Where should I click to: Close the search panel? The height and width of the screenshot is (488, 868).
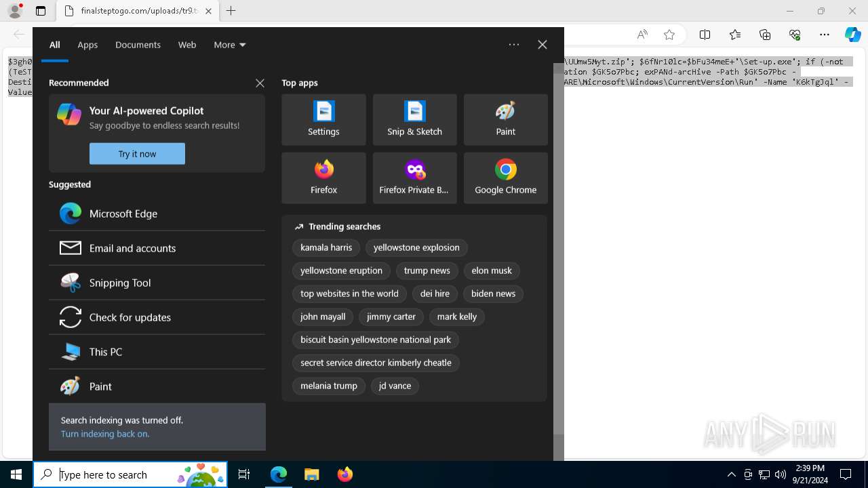click(542, 45)
